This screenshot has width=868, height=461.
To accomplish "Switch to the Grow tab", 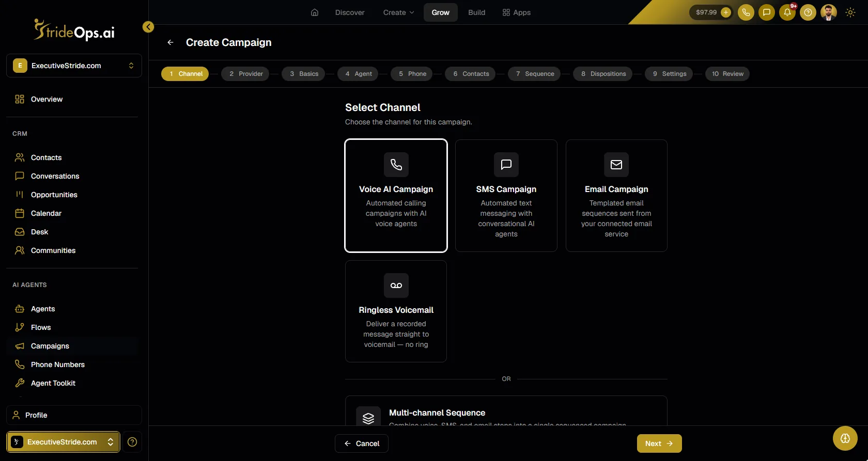I will (441, 12).
